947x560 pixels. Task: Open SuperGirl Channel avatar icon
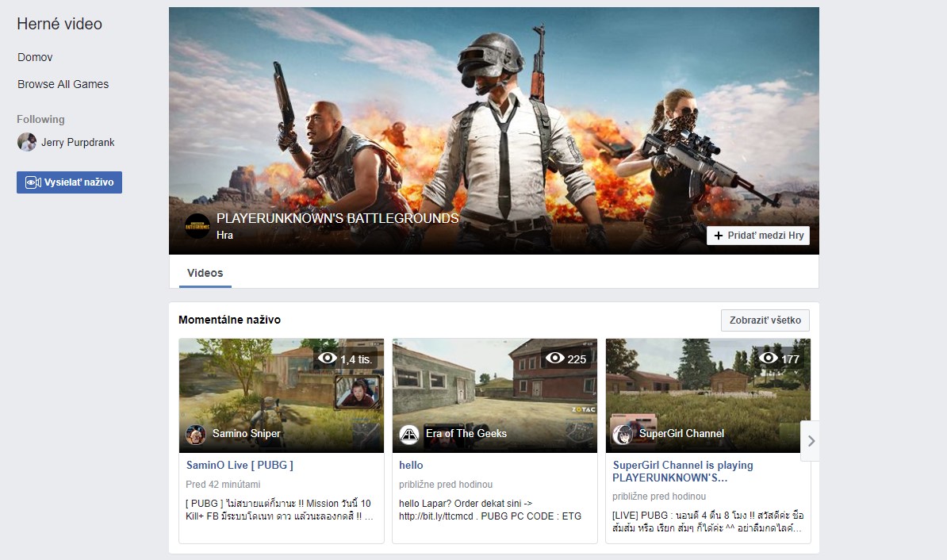tap(622, 435)
